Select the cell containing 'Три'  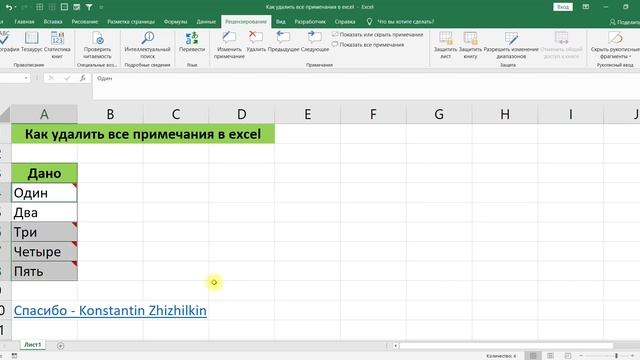(x=44, y=232)
